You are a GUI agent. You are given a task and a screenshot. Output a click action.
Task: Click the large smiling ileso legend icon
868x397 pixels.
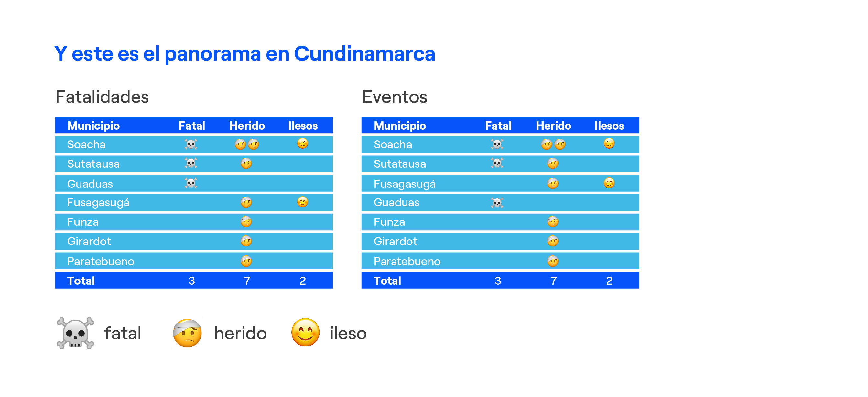click(305, 332)
